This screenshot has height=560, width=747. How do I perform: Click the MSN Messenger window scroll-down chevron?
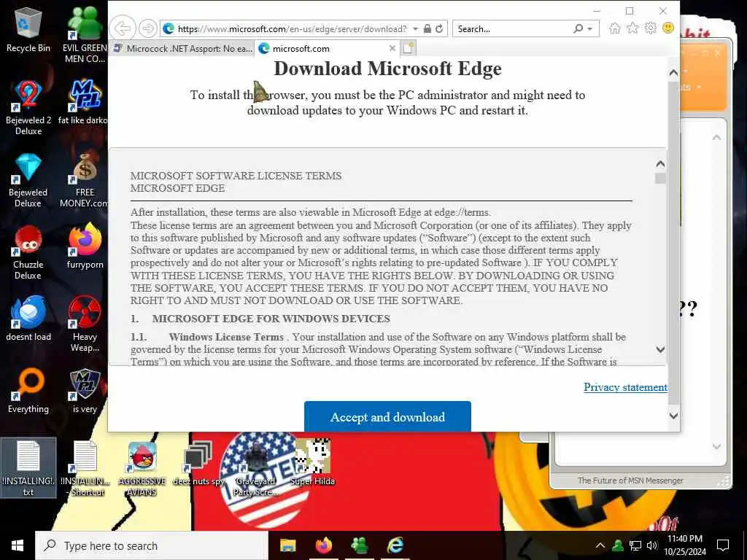coord(716,446)
